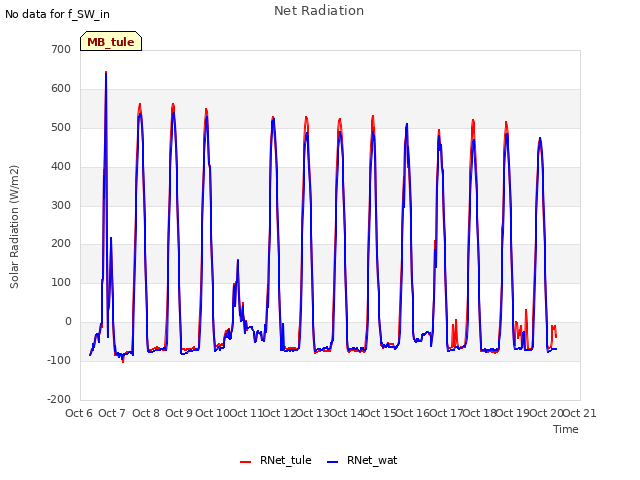Click the Time axis label

(566, 429)
